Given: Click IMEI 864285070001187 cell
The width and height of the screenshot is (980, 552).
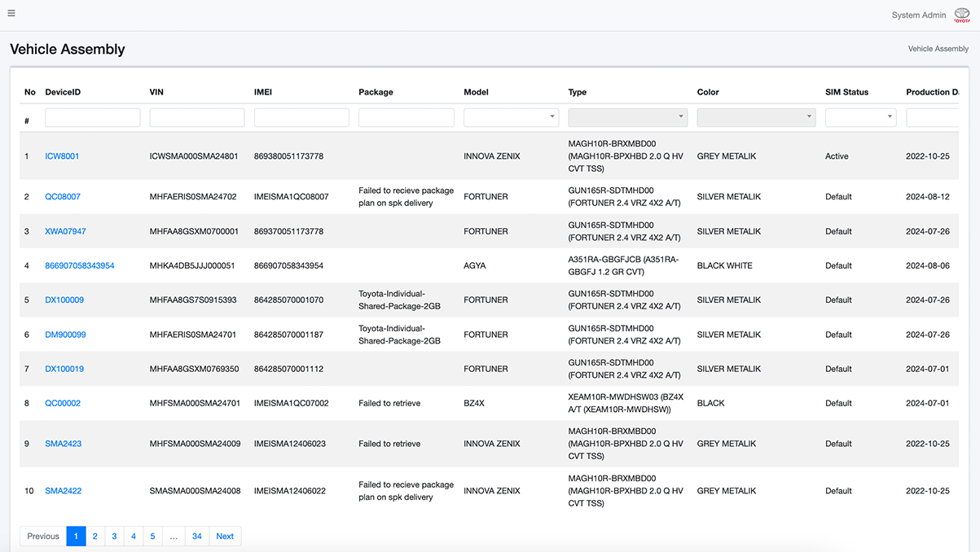Looking at the screenshot, I should (x=288, y=335).
